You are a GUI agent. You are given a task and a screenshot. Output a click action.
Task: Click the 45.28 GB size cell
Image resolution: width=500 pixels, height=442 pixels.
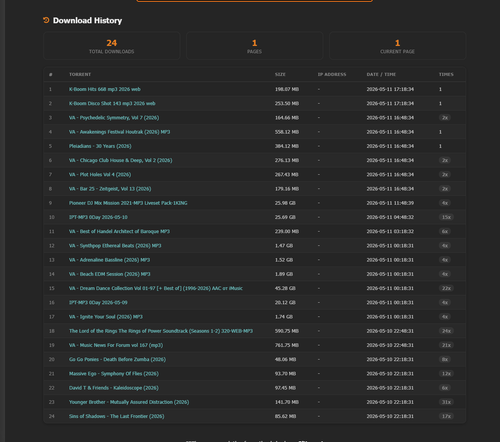click(285, 288)
